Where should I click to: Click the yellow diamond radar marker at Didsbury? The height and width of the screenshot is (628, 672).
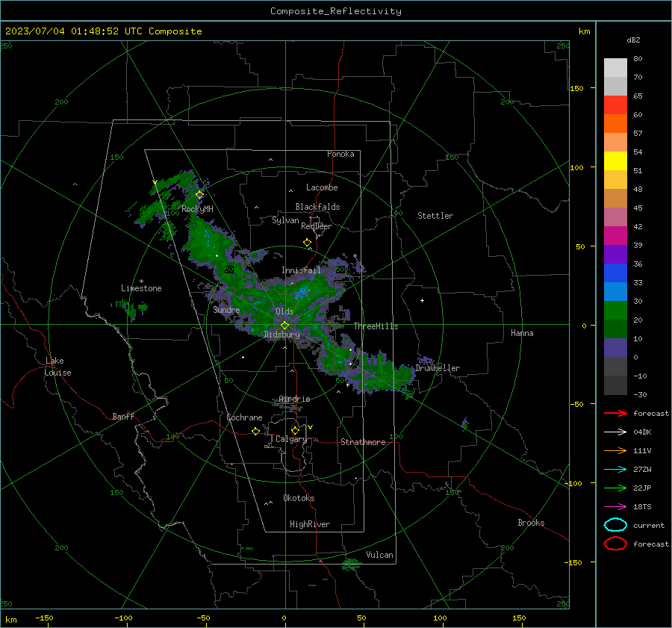pyautogui.click(x=284, y=326)
